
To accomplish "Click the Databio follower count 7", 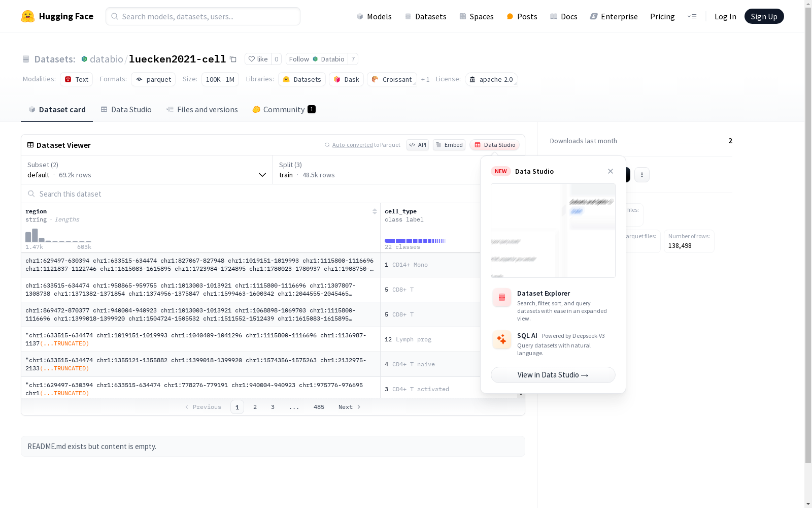I will click(353, 59).
